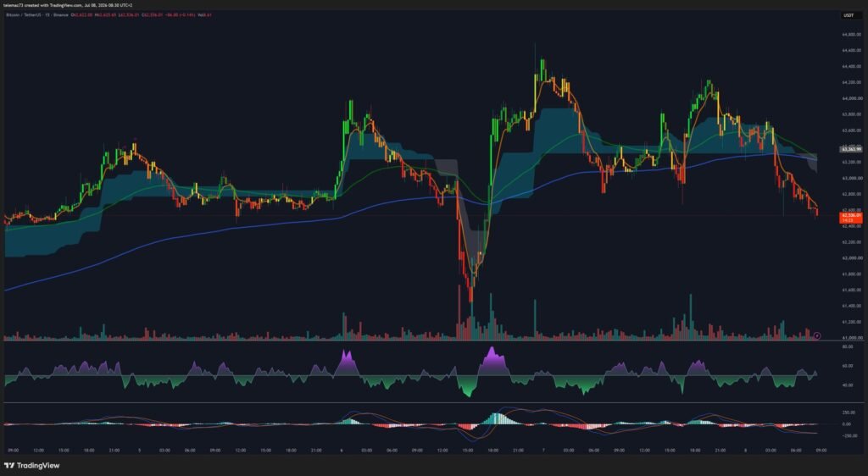The width and height of the screenshot is (868, 476).
Task: Click the 250.00 level on the MACD scale
Action: [x=849, y=412]
